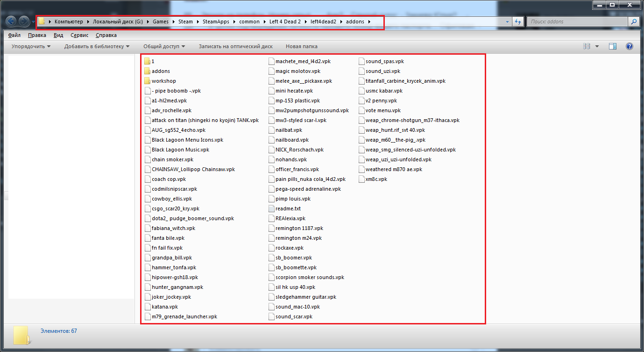Click the file icon of sound_spas.vpk

coord(361,61)
